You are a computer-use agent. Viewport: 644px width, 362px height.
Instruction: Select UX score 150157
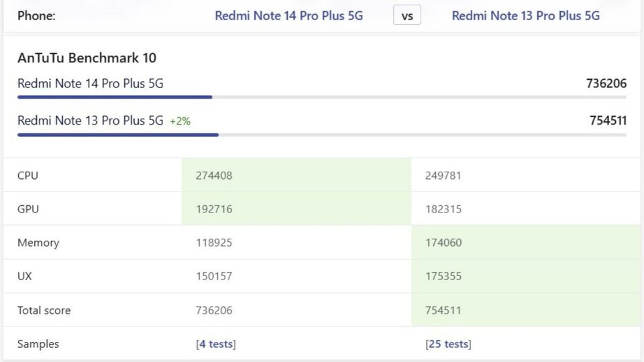point(214,276)
